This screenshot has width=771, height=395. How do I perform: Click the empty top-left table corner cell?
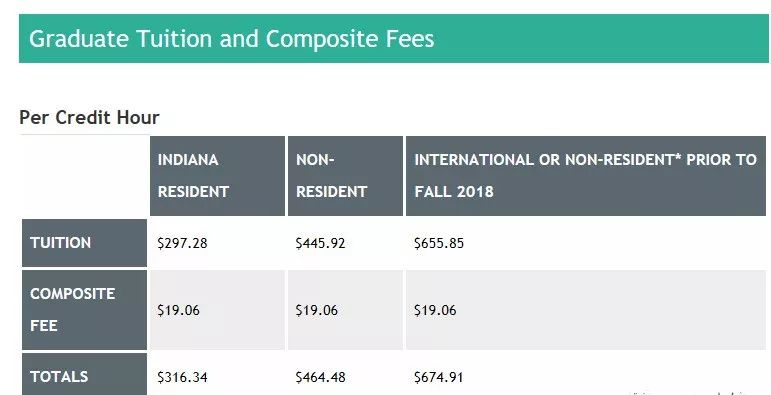[x=84, y=176]
